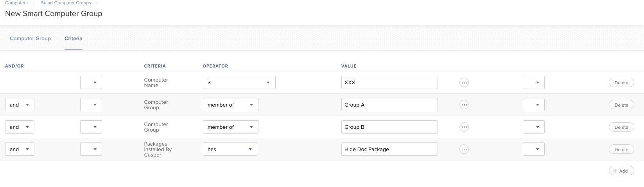Open closing-parenthesis dropdown on Group B row
This screenshot has width=644, height=187.
[533, 127]
